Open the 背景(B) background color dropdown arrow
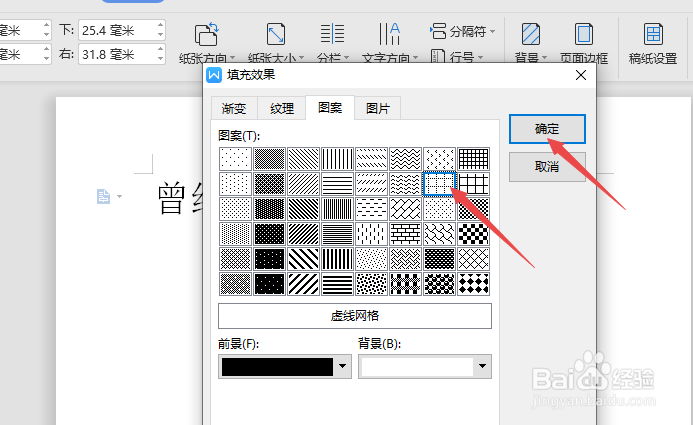693x425 pixels. [483, 366]
